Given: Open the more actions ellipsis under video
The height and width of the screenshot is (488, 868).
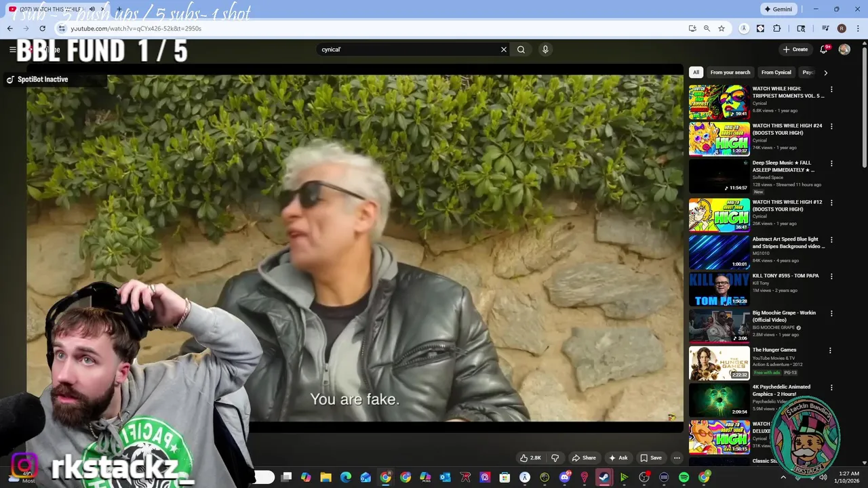Looking at the screenshot, I should (677, 457).
